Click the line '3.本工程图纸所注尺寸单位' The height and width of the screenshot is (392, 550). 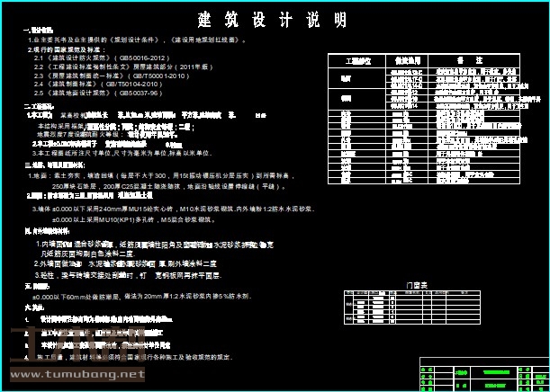[122, 153]
